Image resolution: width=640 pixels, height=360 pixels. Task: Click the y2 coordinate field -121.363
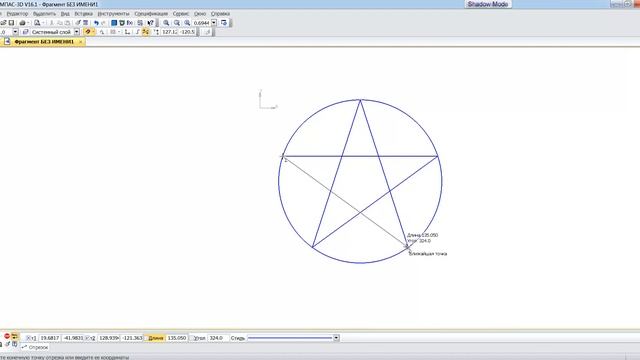click(x=132, y=338)
